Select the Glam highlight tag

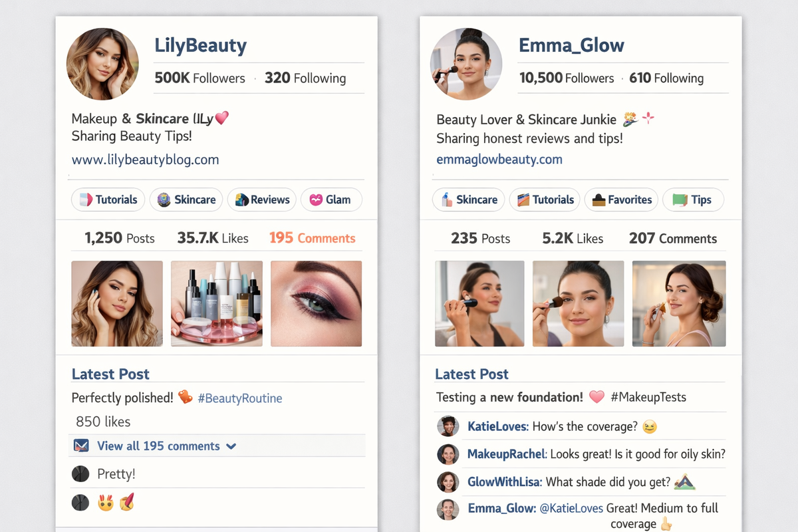click(x=331, y=199)
